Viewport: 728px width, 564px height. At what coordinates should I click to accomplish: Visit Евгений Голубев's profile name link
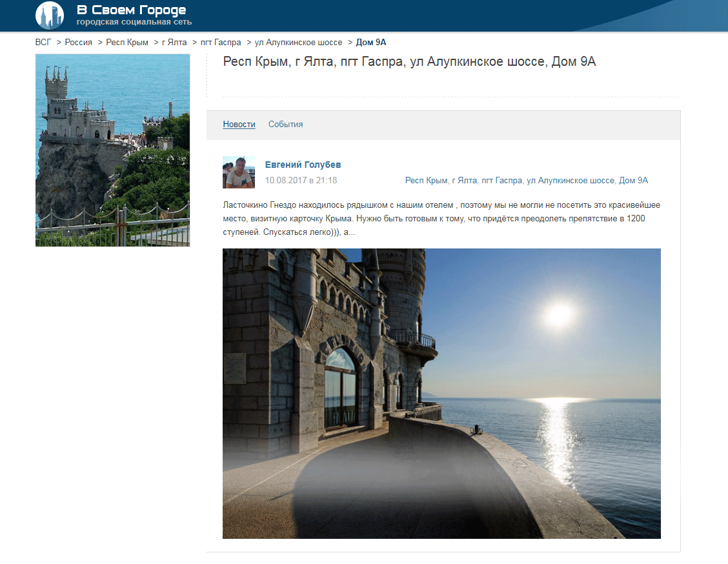(303, 165)
